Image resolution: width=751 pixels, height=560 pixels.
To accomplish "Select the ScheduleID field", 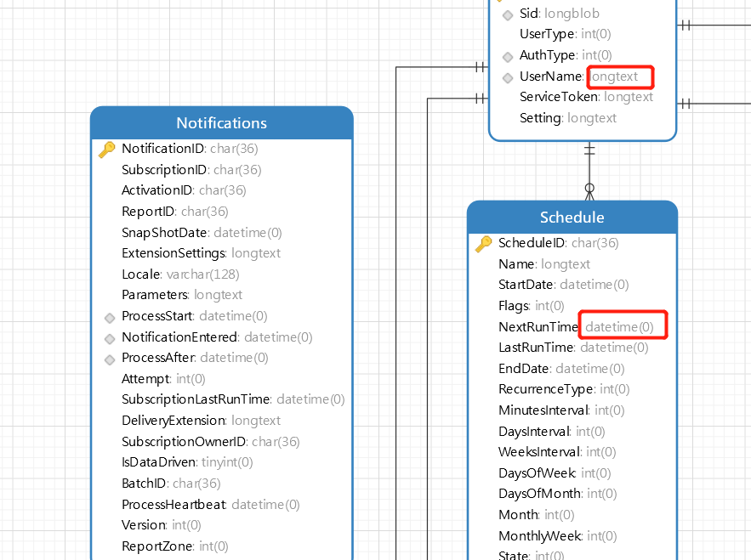I will (559, 243).
